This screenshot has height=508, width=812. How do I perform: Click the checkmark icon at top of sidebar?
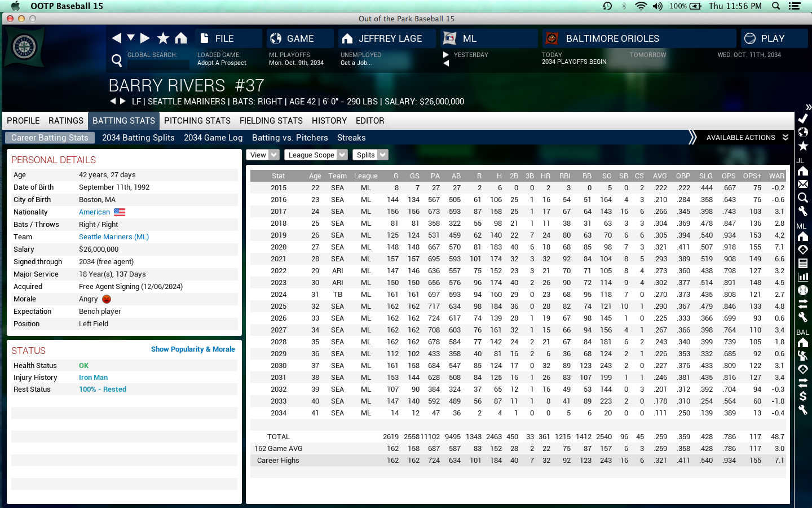[x=803, y=119]
